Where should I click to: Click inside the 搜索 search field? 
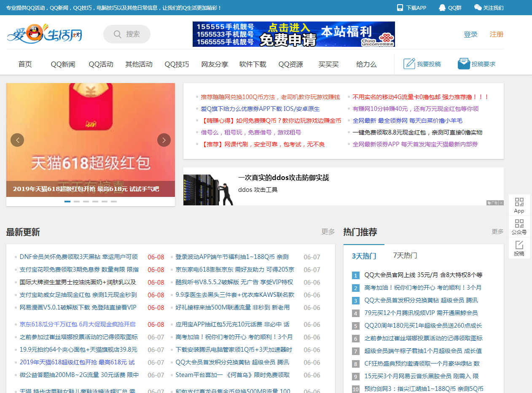coord(131,34)
